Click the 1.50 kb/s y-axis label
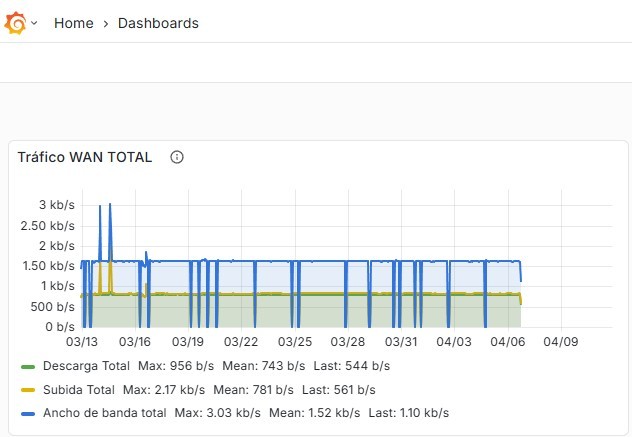The image size is (632, 437). [x=49, y=266]
